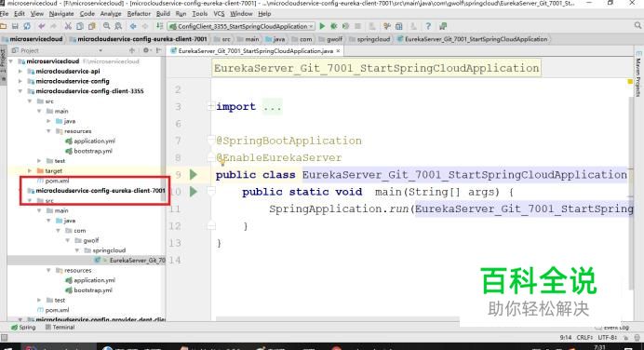This screenshot has height=350, width=644.
Task: Open the Navigate menu
Action: click(61, 14)
